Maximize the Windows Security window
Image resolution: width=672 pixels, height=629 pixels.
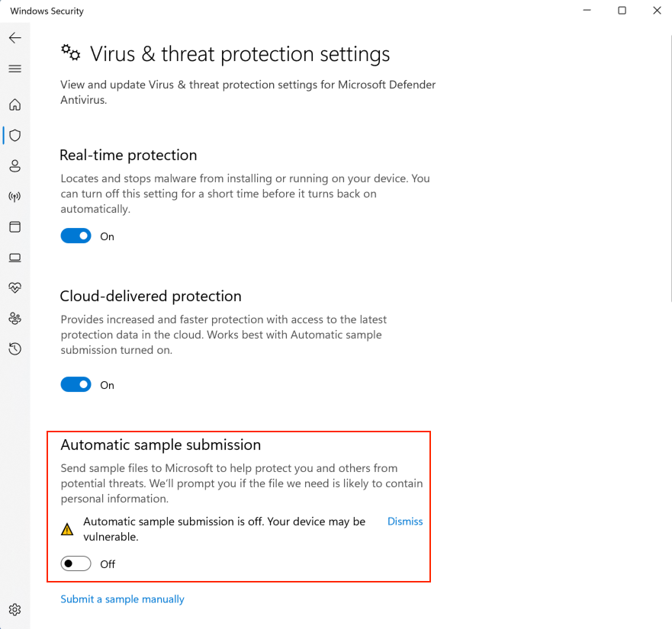[x=622, y=11]
